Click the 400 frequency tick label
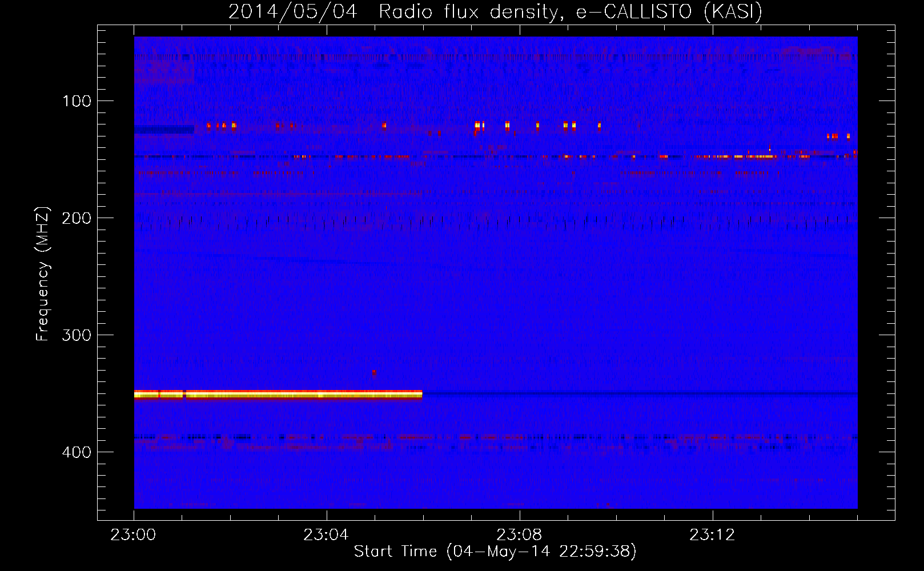Viewport: 924px width, 571px height. point(77,452)
